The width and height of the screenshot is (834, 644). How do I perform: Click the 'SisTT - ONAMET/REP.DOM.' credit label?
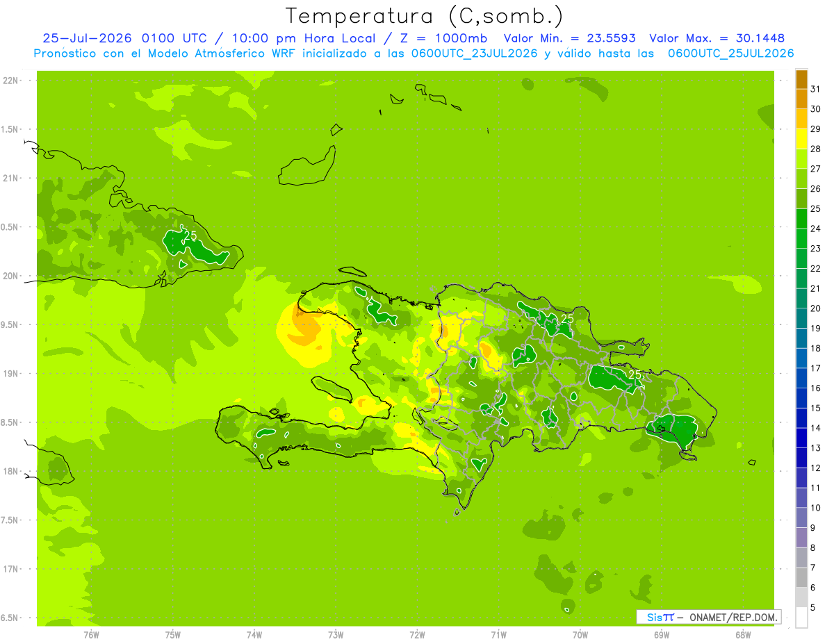tap(709, 617)
